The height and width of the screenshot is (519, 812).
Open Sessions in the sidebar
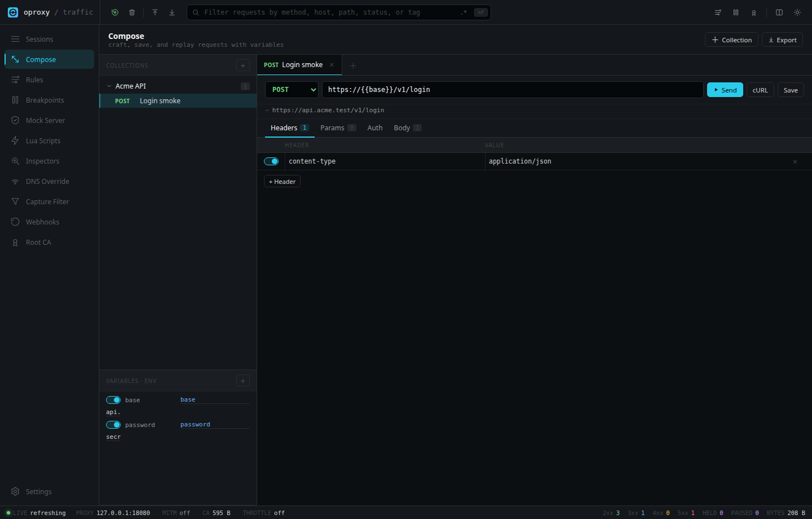tap(49, 39)
